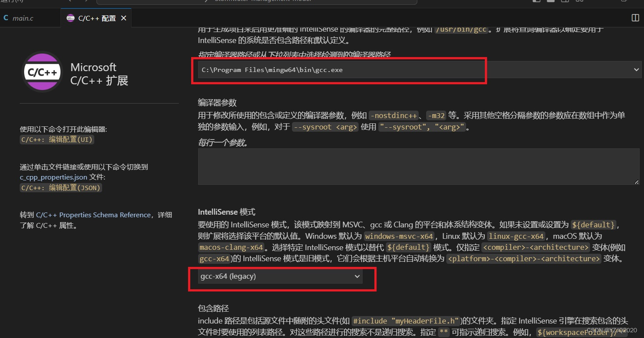Open the compiler path dropdown list
This screenshot has width=644, height=338.
[637, 69]
